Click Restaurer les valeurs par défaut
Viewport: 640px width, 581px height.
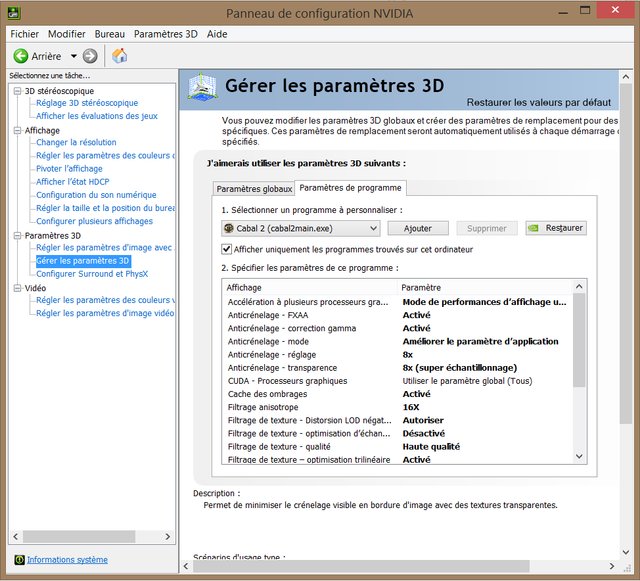coord(539,102)
